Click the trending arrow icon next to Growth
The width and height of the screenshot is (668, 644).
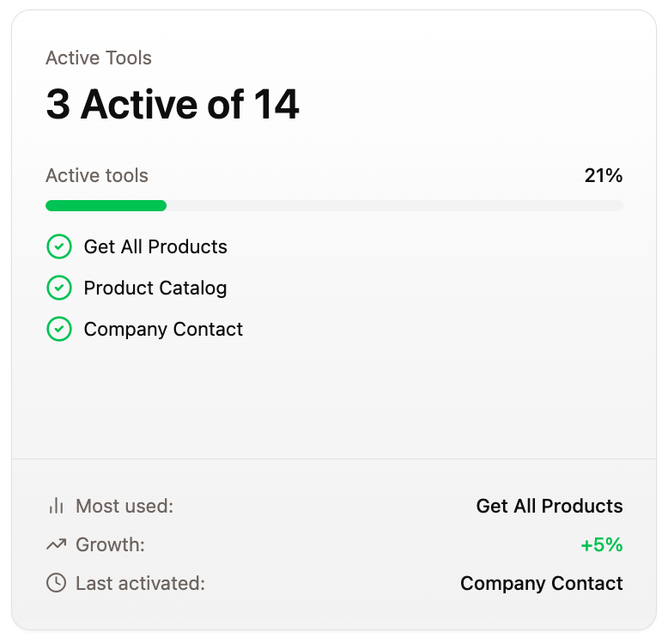tap(56, 544)
